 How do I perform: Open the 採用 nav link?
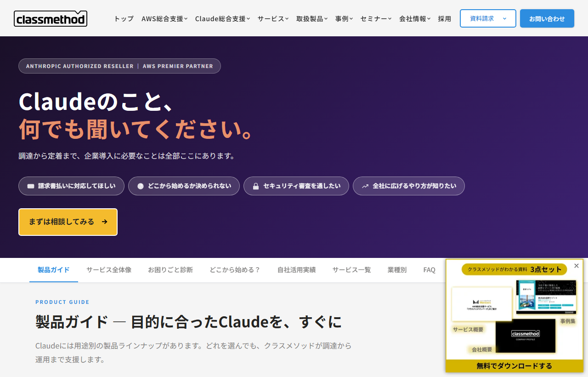click(x=445, y=19)
